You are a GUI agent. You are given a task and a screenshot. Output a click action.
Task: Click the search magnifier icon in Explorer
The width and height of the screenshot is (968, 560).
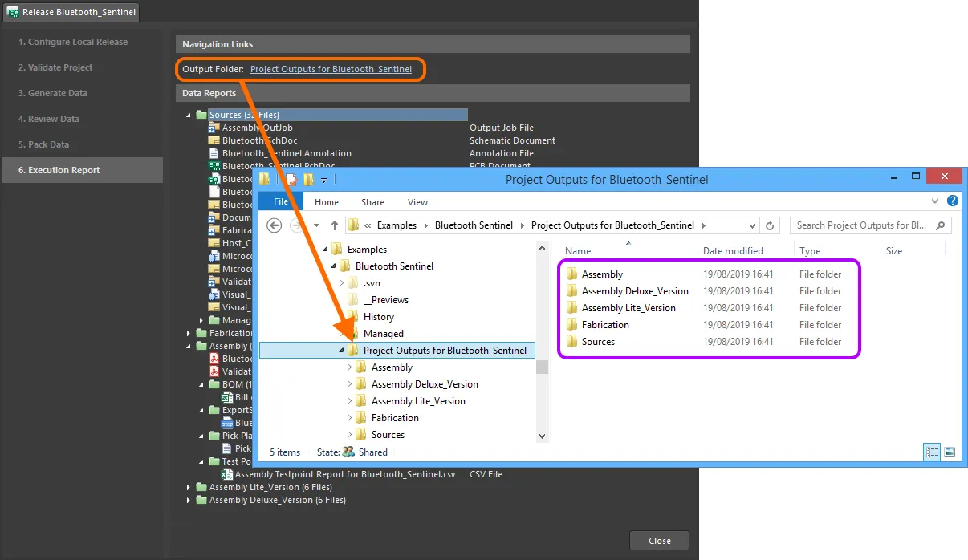942,225
